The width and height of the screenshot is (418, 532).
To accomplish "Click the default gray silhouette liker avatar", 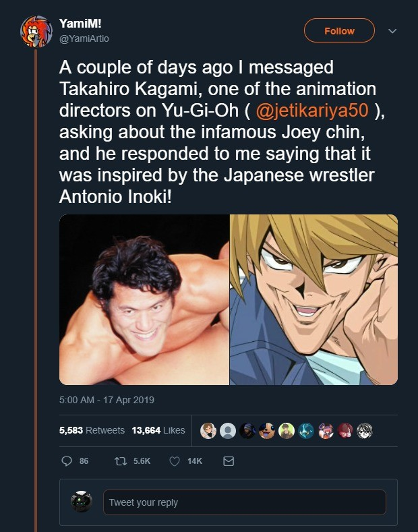I will coord(229,431).
